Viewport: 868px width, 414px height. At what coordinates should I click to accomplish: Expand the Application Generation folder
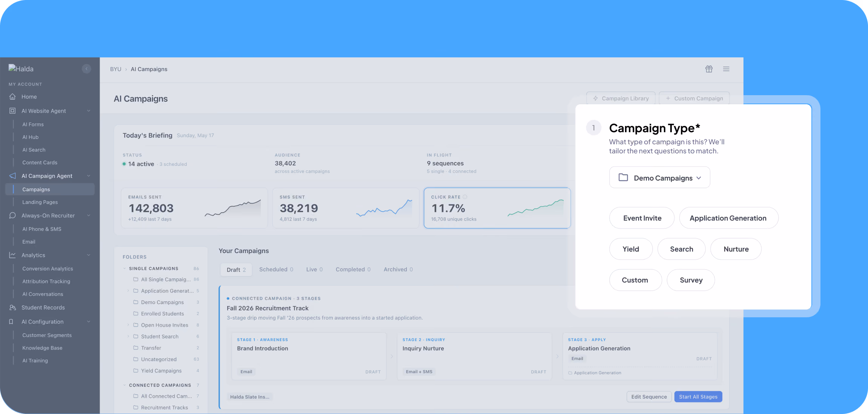(128, 291)
